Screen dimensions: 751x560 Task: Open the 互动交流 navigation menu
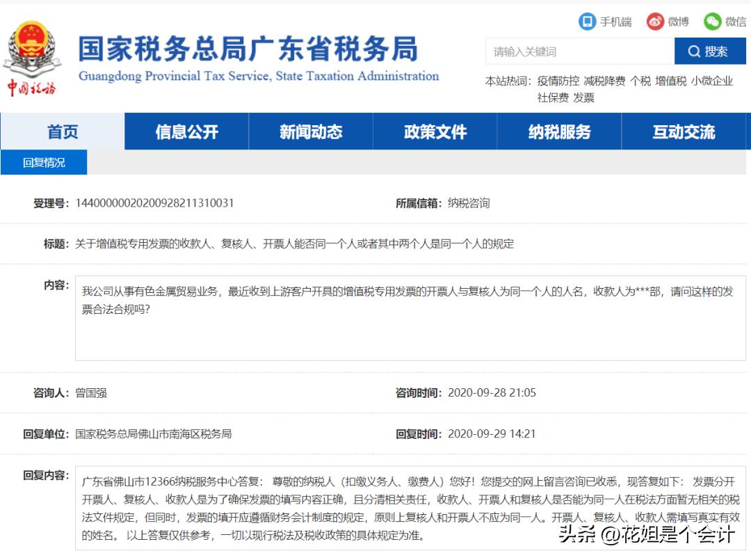684,131
